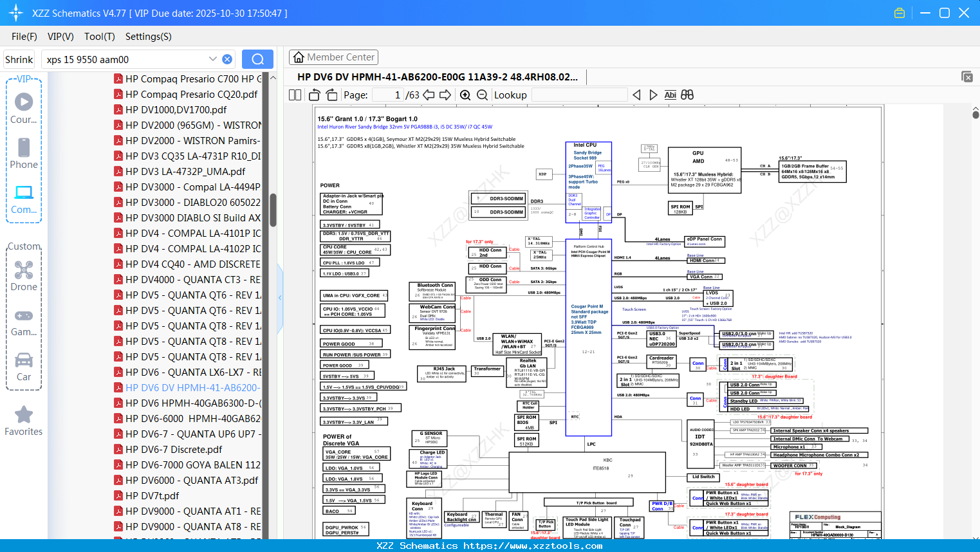Select HP DV3000 - Compal LA-4494P file
Image resolution: width=980 pixels, height=552 pixels.
tap(187, 187)
